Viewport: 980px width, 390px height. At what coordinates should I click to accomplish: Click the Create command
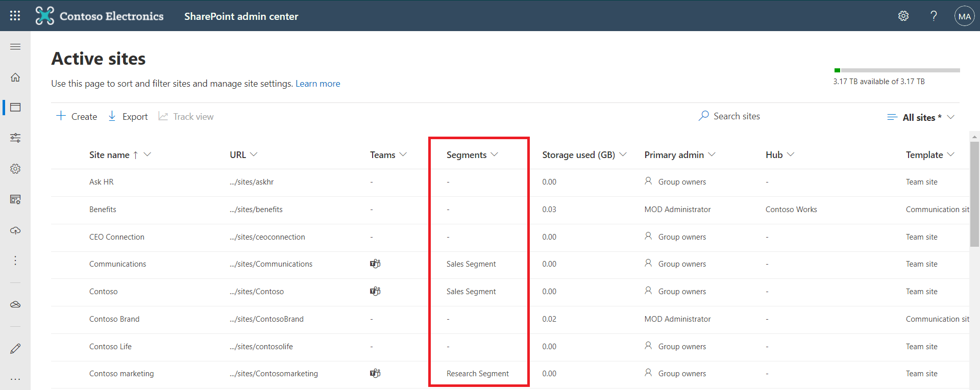coord(77,117)
